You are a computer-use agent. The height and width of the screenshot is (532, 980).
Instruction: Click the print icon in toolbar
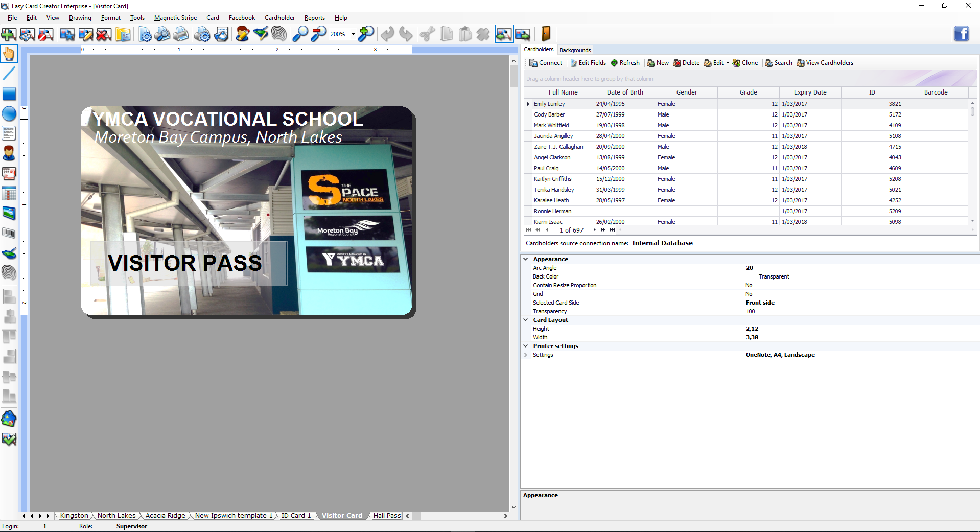(181, 34)
